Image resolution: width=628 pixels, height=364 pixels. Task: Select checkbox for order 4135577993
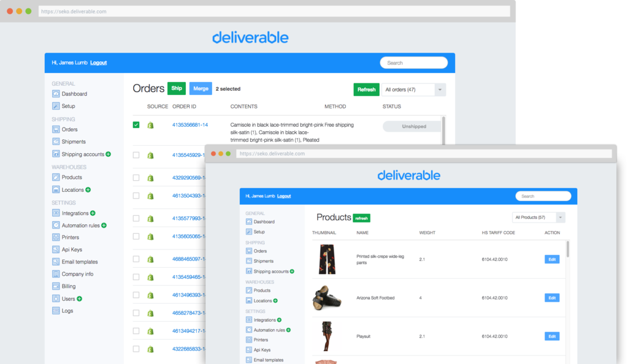[x=136, y=218]
